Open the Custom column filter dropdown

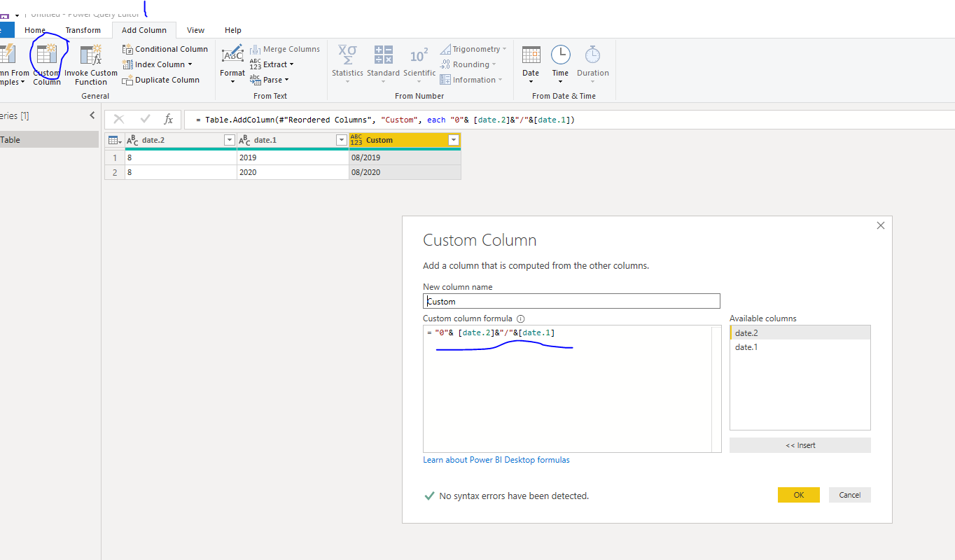tap(453, 140)
